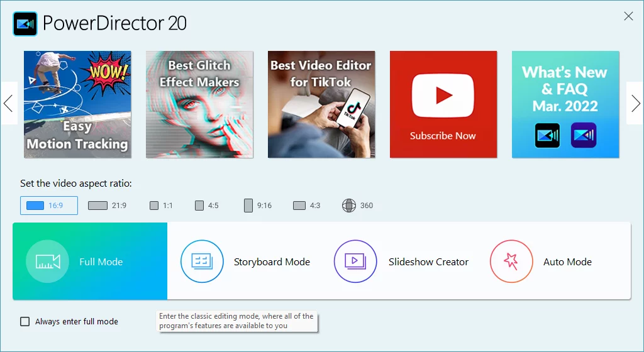Select the 4:5 aspect ratio label
This screenshot has width=644, height=352.
213,206
